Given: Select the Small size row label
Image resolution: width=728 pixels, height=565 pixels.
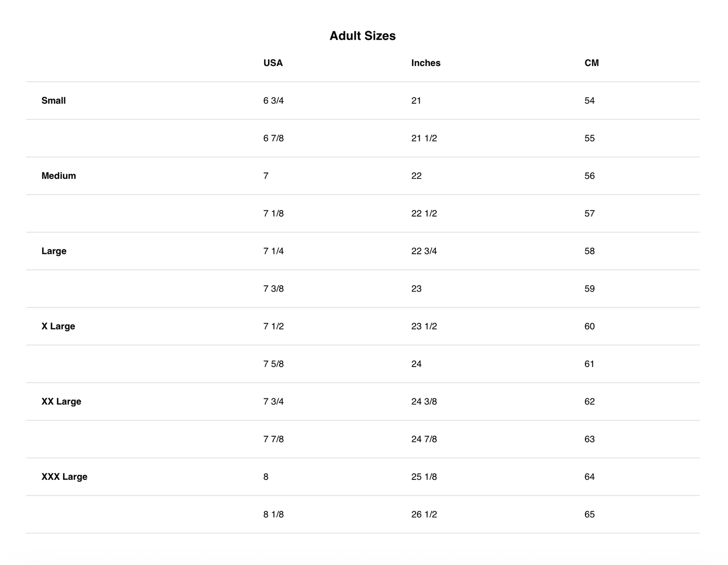Looking at the screenshot, I should coord(53,101).
